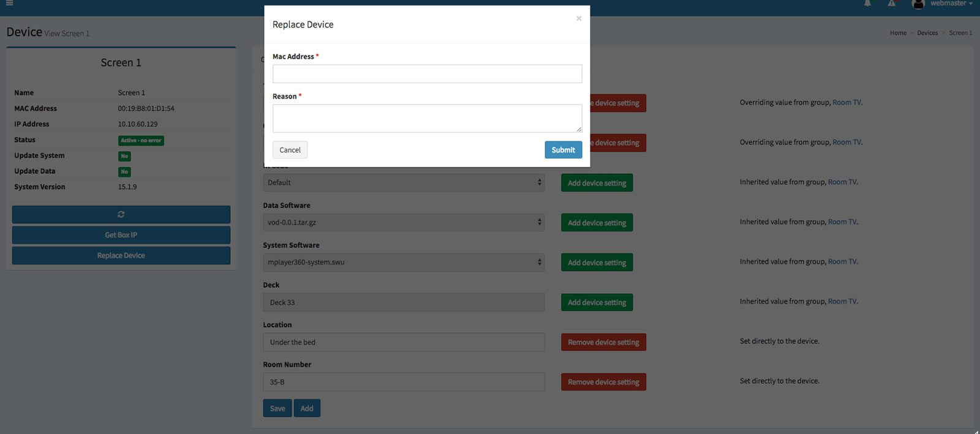Expand the System Software mplayer360 dropdown
980x434 pixels.
404,262
